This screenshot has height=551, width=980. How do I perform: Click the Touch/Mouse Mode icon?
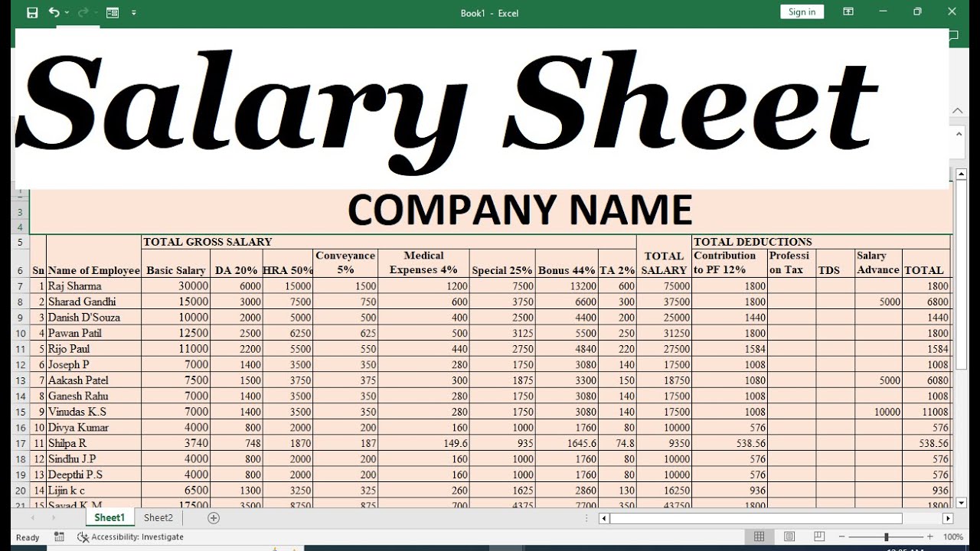pyautogui.click(x=112, y=12)
